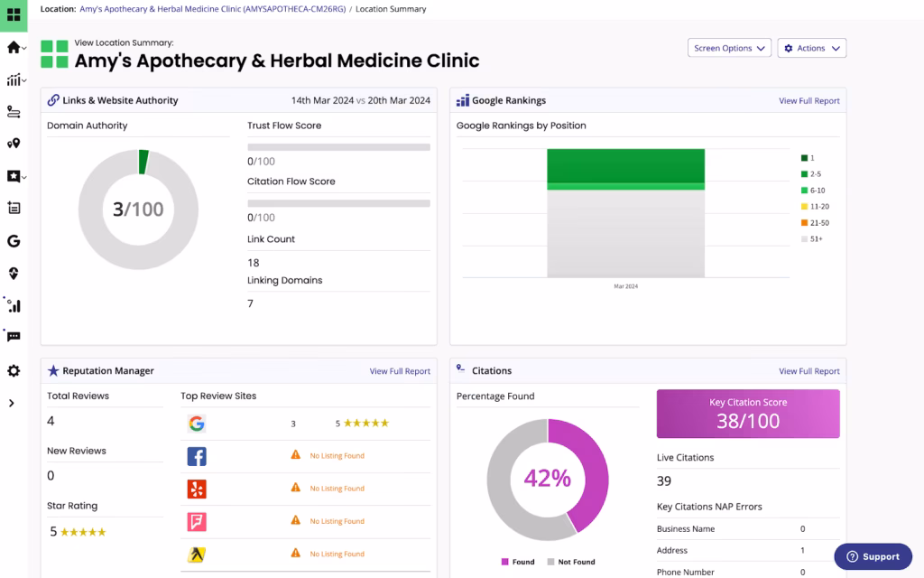Click the Citation Flow Score progress bar
Screen dimensions: 924x578
pos(339,203)
